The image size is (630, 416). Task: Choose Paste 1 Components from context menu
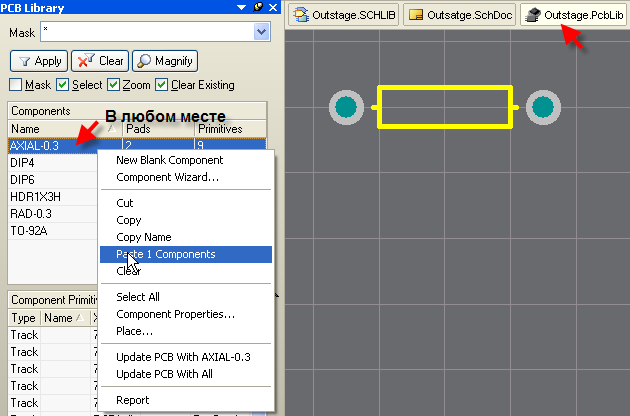[x=166, y=254]
